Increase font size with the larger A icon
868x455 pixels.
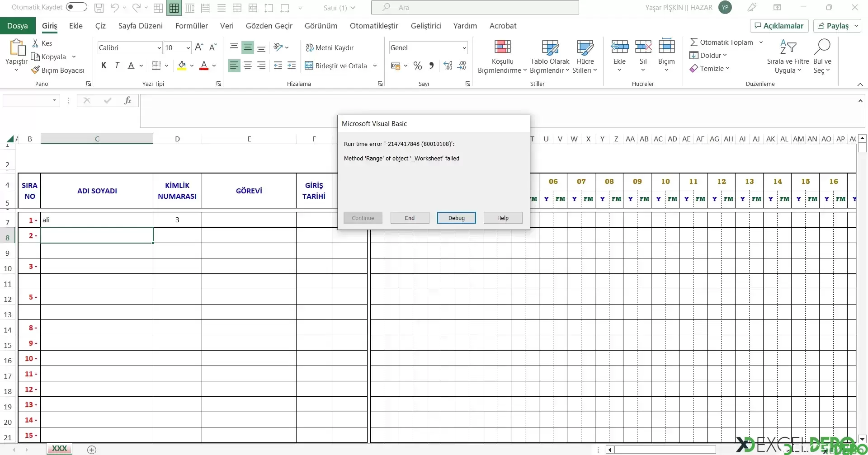pyautogui.click(x=199, y=47)
